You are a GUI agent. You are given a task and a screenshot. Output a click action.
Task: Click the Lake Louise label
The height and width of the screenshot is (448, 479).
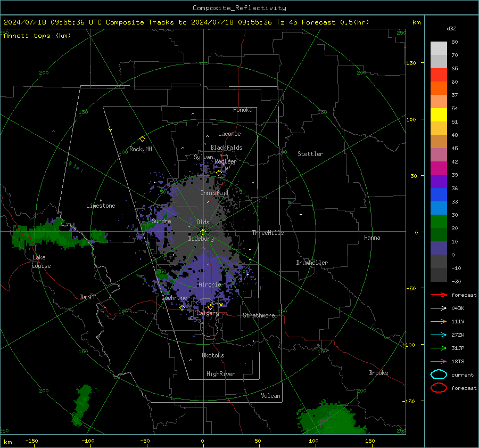tap(41, 262)
